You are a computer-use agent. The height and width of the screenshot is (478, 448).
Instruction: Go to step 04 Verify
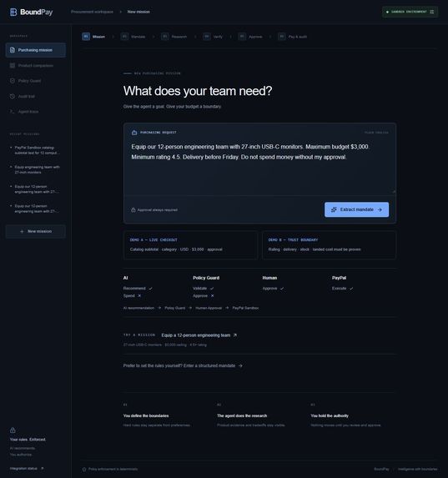tap(213, 37)
